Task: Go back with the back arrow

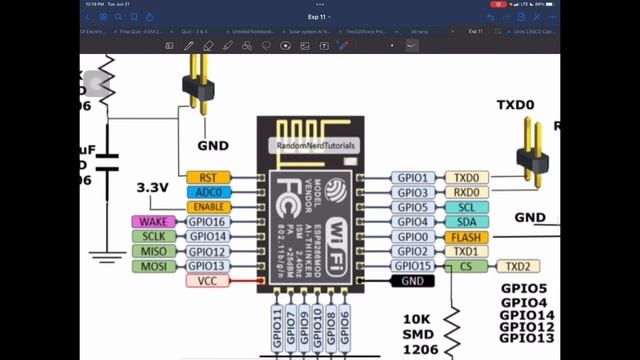Action: tap(88, 17)
